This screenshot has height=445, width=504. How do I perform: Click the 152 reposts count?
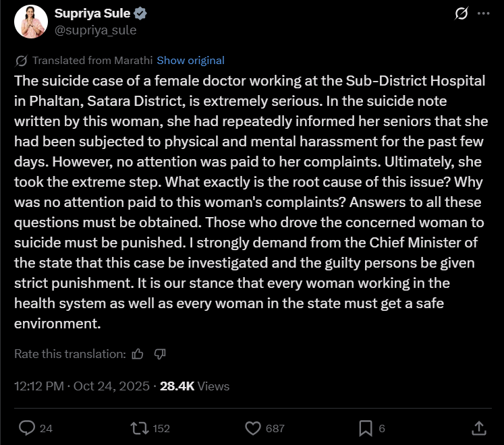pos(161,428)
